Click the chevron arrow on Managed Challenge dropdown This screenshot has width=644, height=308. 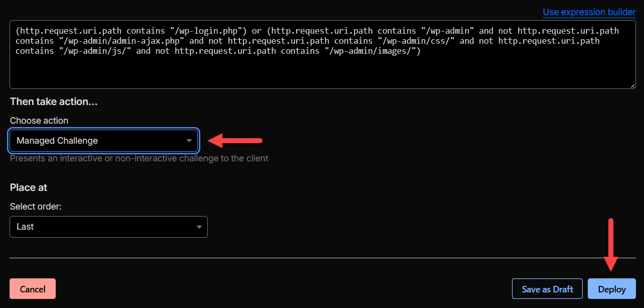[x=190, y=141]
